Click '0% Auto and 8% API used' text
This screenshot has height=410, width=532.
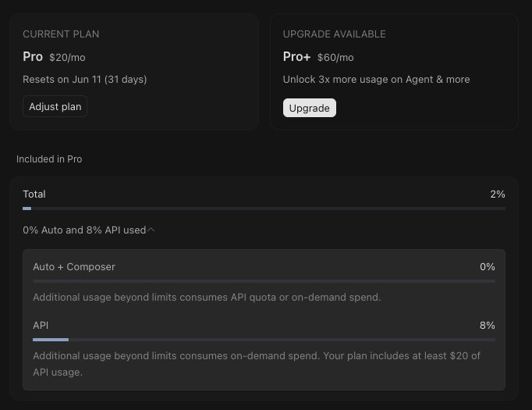[84, 230]
